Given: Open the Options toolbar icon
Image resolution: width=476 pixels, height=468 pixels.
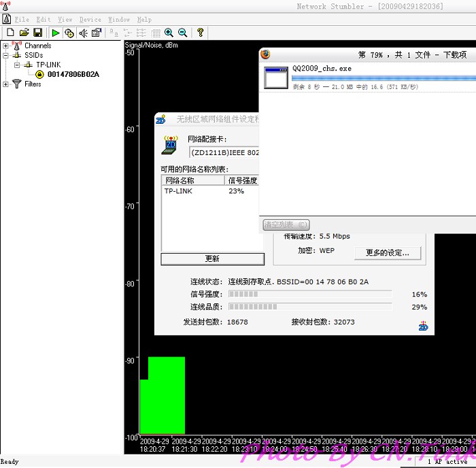Looking at the screenshot, I should [x=97, y=33].
